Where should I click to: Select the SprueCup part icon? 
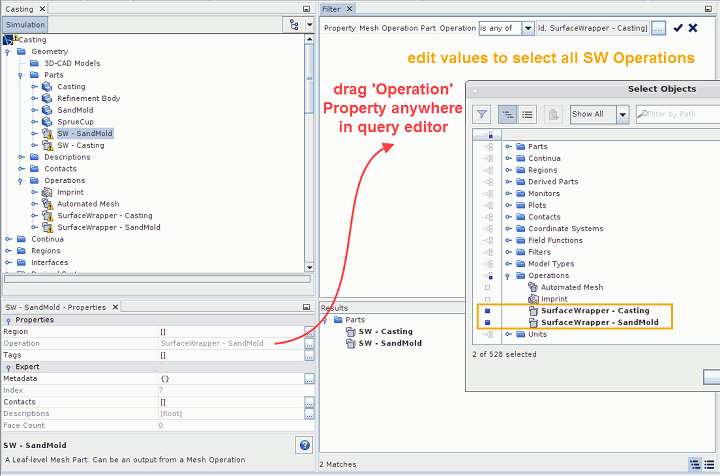point(47,122)
